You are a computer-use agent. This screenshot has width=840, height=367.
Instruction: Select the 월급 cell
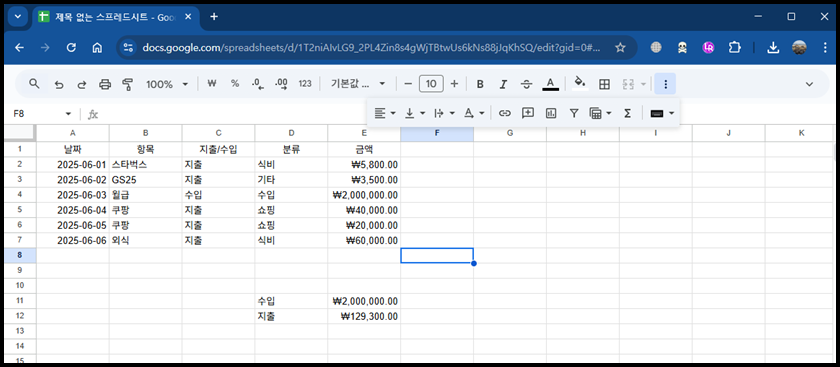(145, 195)
